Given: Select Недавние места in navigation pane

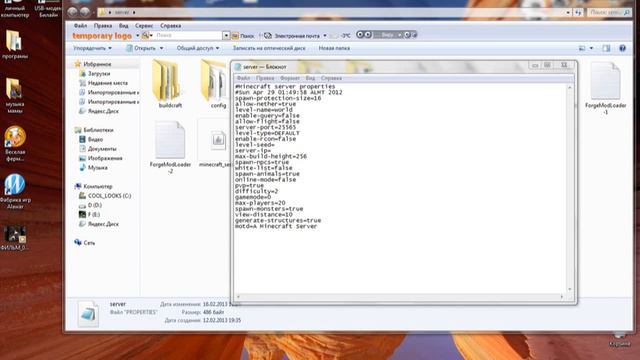Looking at the screenshot, I should [x=108, y=83].
